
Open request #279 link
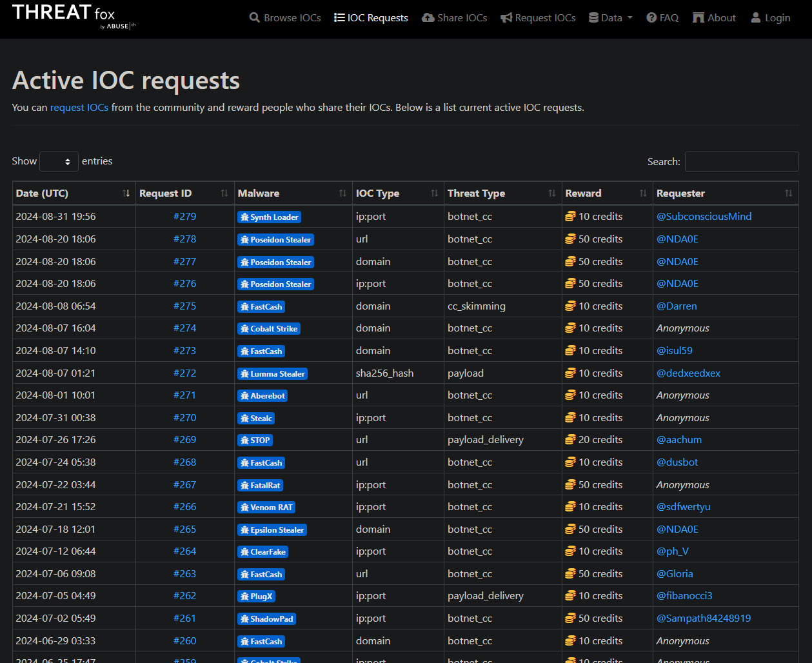pyautogui.click(x=184, y=217)
